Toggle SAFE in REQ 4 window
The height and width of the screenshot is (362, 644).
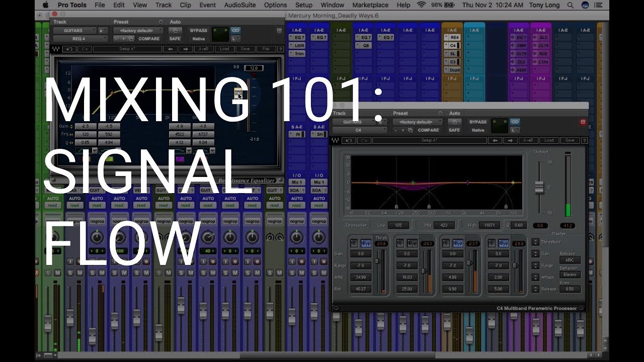(175, 39)
